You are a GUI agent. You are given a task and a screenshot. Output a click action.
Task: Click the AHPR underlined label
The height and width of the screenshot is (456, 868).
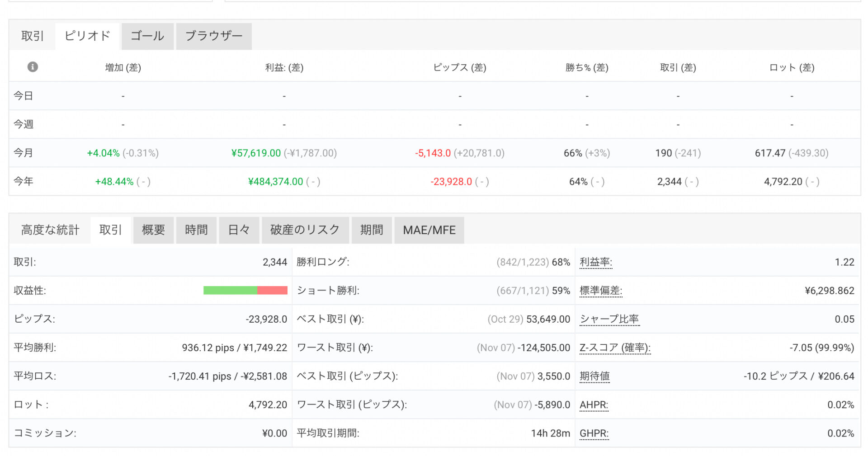pos(594,405)
